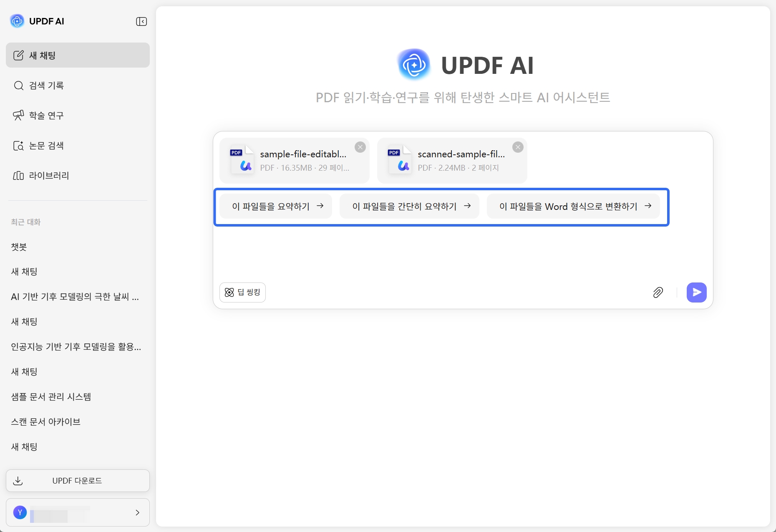Open 학술 연구 academic research

point(78,115)
